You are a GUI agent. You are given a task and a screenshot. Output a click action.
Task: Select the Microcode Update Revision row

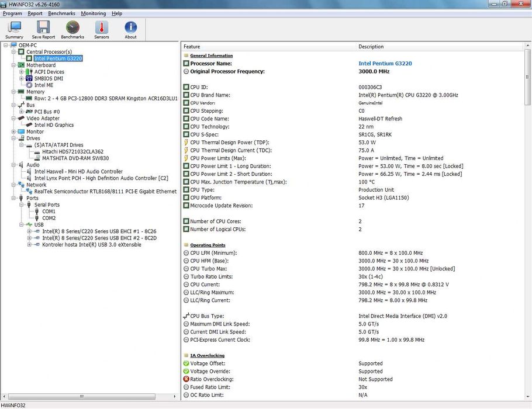click(x=353, y=206)
